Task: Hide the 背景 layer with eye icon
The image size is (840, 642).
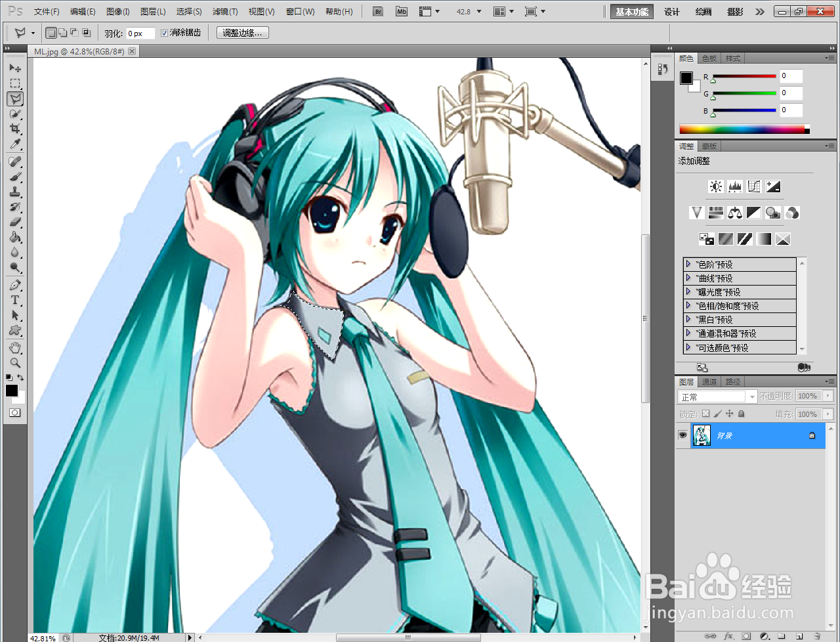Action: [x=682, y=435]
